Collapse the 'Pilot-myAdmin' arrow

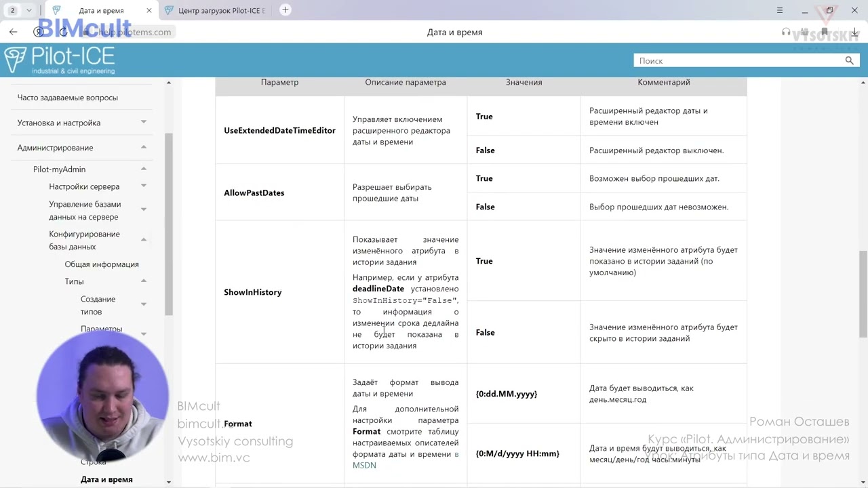tap(144, 169)
